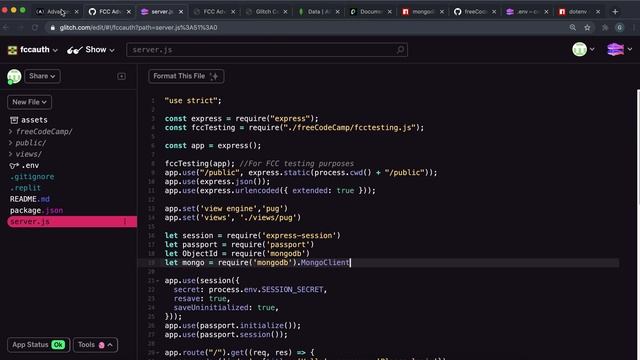Click the browser reload icon
This screenshot has height=360, width=640.
pyautogui.click(x=35, y=27)
